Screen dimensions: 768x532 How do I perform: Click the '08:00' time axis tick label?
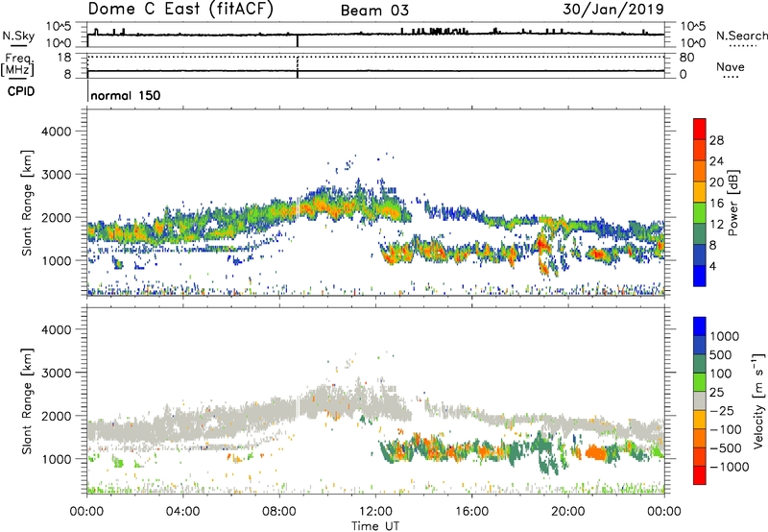tap(279, 512)
